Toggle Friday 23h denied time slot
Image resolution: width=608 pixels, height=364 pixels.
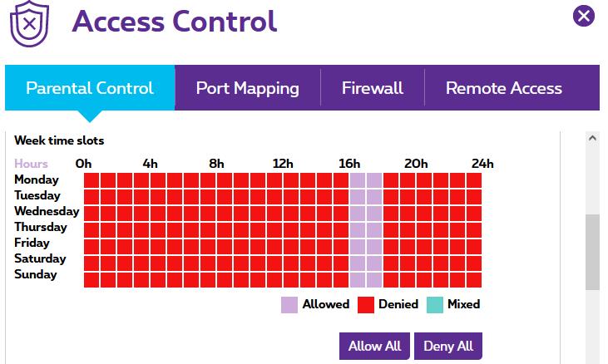474,247
